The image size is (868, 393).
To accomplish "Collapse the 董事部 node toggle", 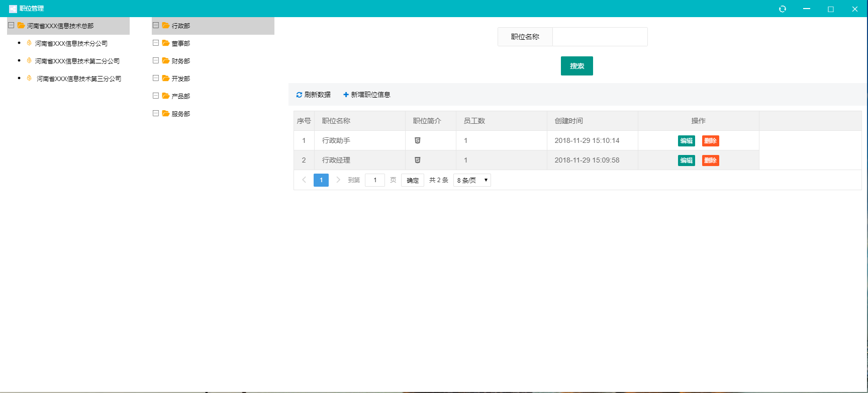I will 156,43.
